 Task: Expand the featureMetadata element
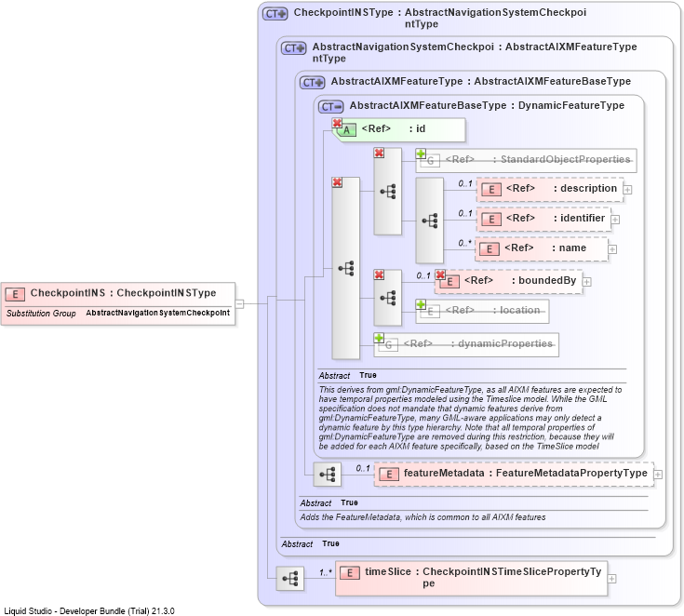pyautogui.click(x=658, y=475)
